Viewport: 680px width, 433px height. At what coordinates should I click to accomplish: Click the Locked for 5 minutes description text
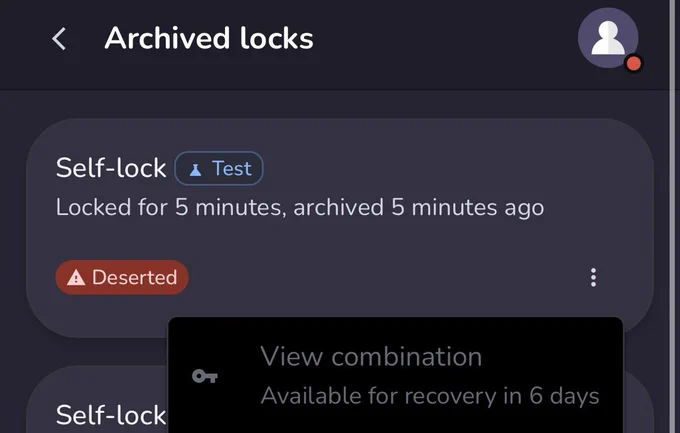[x=300, y=207]
